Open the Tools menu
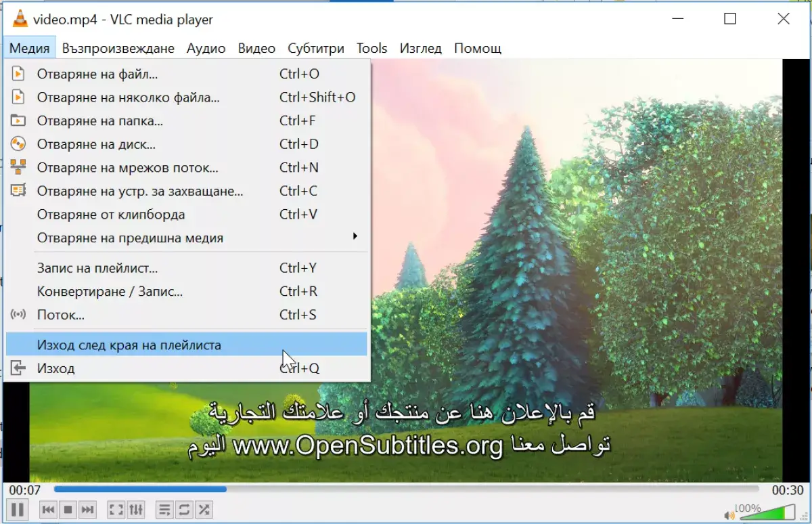 coord(372,48)
